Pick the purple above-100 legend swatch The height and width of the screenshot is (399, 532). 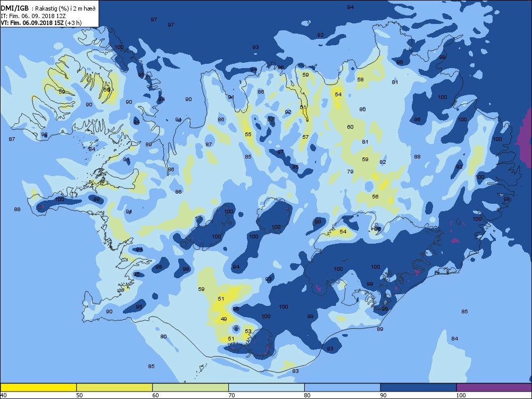coord(494,387)
